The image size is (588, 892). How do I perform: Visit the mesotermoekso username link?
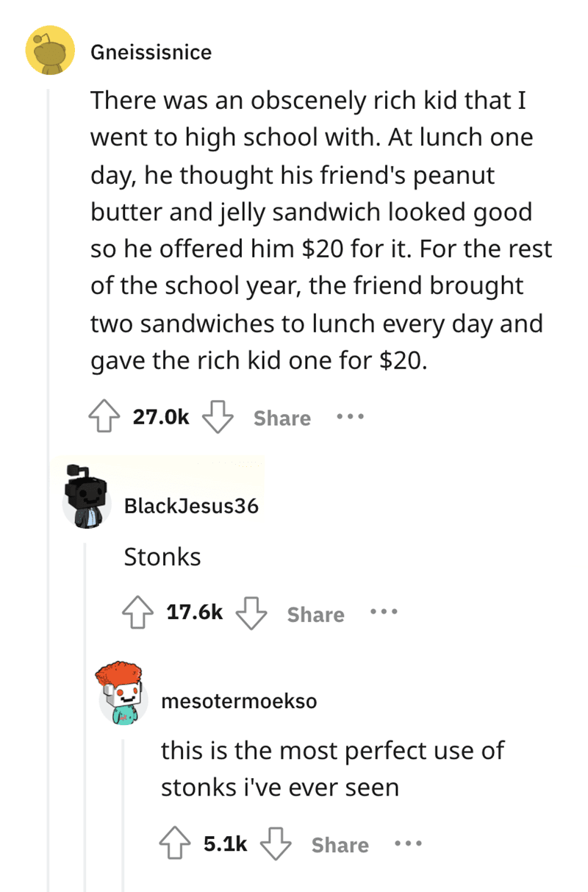239,701
